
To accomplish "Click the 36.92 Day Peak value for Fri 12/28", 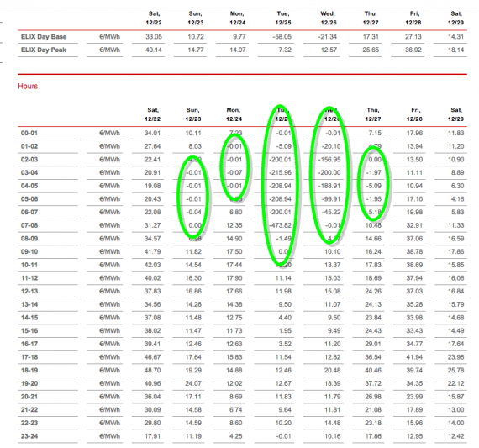I will 413,50.
